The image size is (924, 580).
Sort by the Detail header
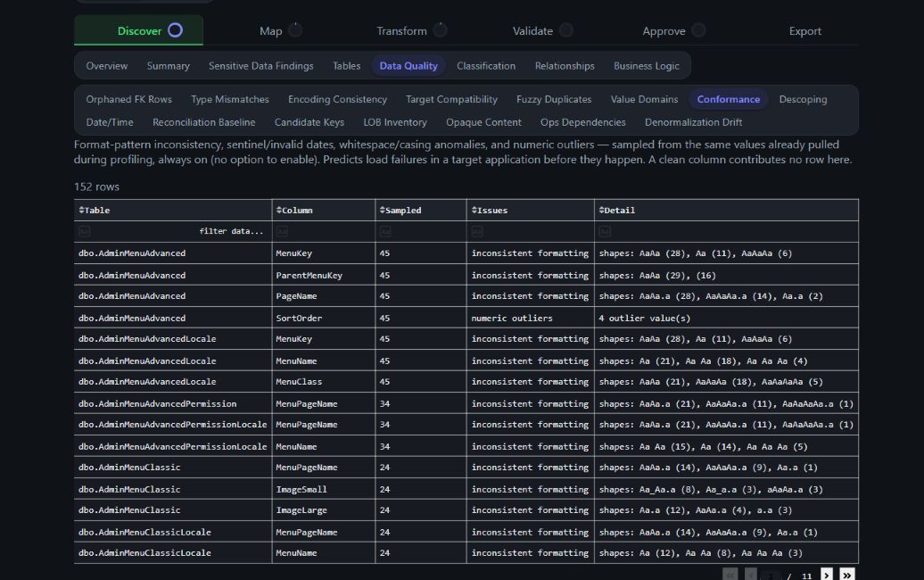pos(616,211)
